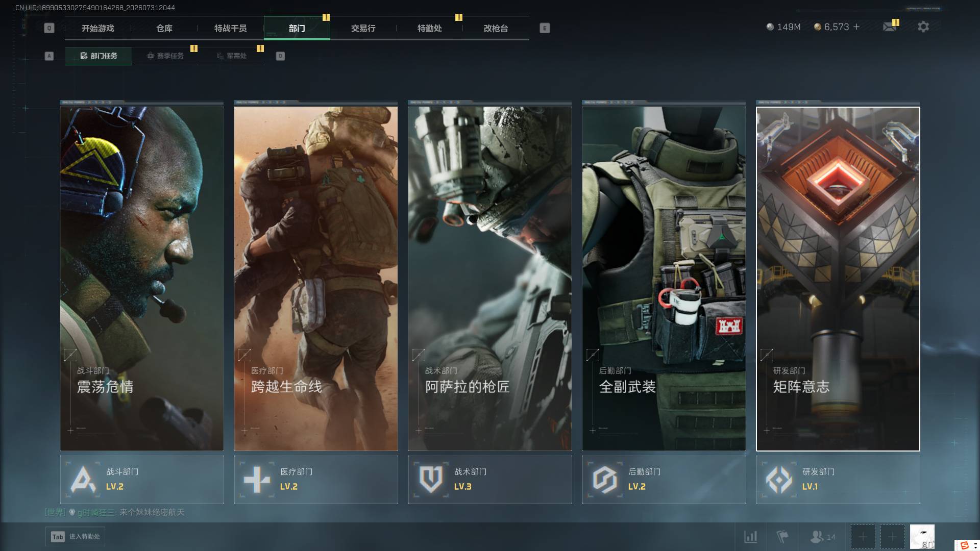980x551 pixels.
Task: Click the plus next to 6,573 currency
Action: pos(856,27)
